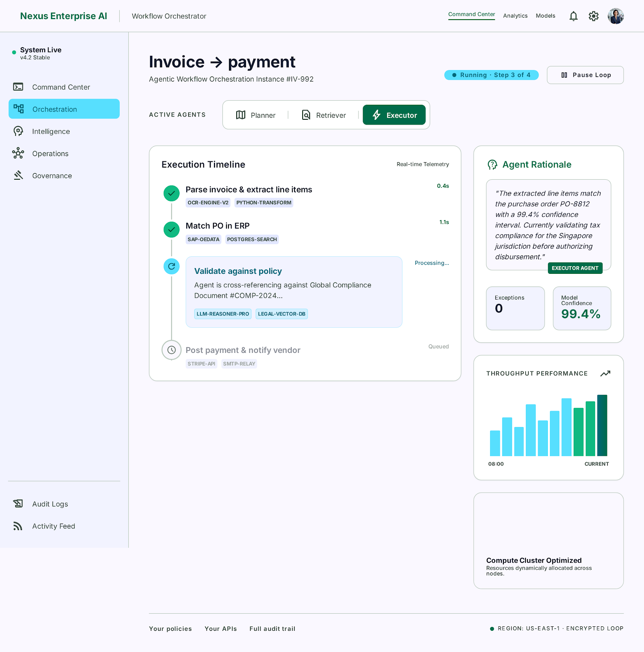This screenshot has height=652, width=644.
Task: Click the Audit Logs icon
Action: [x=18, y=504]
